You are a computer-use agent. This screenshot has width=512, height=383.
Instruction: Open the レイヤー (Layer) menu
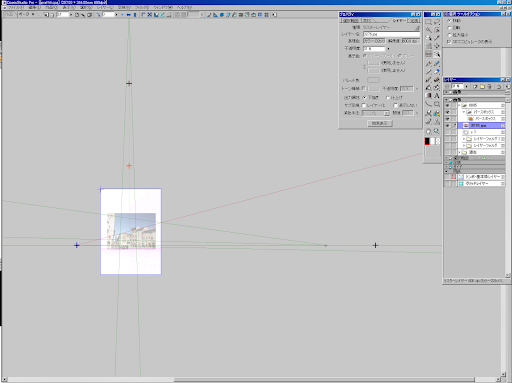(105, 7)
